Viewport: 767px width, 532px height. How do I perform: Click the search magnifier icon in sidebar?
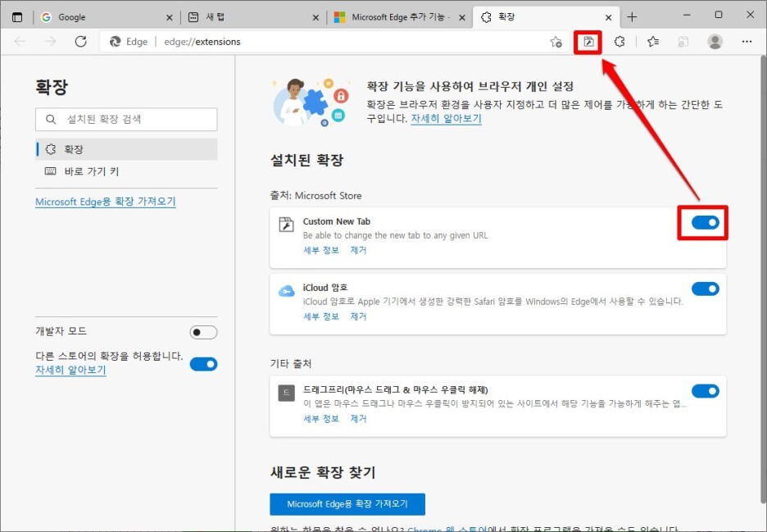click(51, 119)
